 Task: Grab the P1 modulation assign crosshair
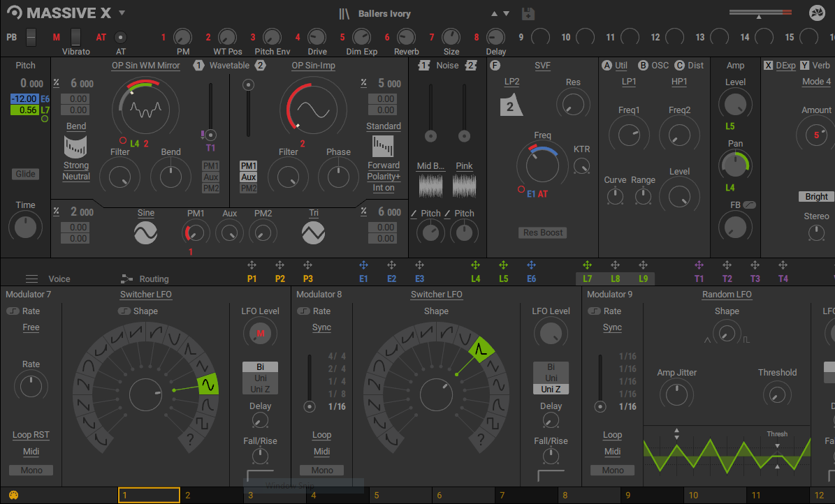(x=252, y=265)
